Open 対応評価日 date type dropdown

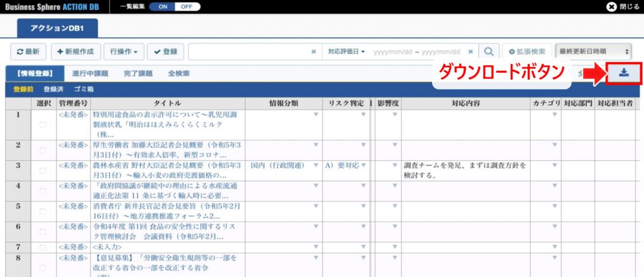click(346, 52)
